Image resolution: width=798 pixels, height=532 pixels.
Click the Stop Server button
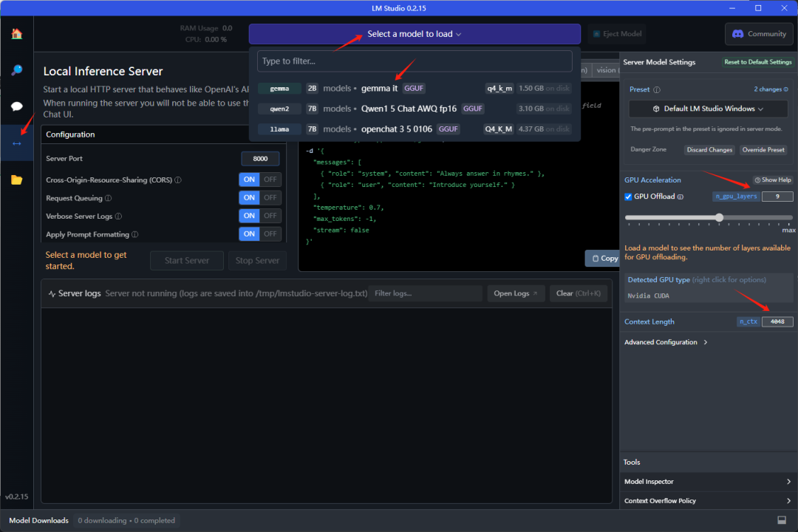tap(258, 261)
